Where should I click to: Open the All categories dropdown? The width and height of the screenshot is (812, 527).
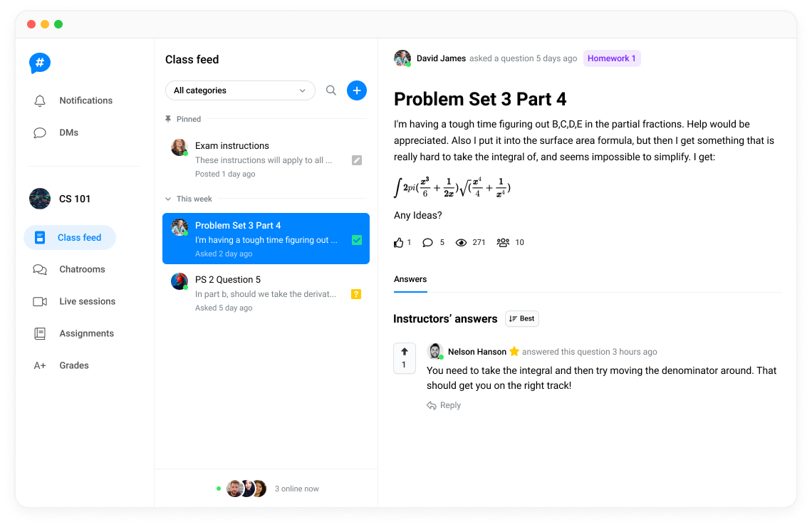[x=240, y=90]
